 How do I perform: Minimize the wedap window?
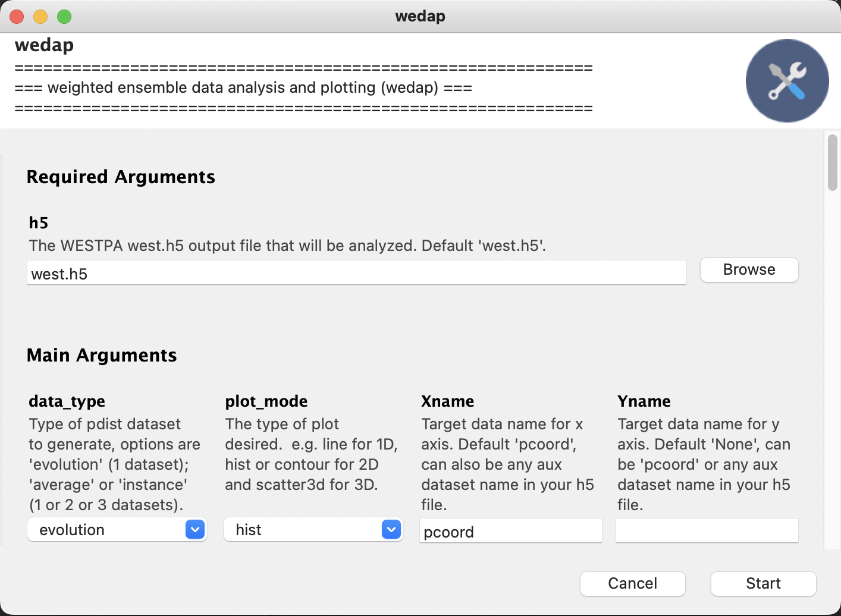40,16
